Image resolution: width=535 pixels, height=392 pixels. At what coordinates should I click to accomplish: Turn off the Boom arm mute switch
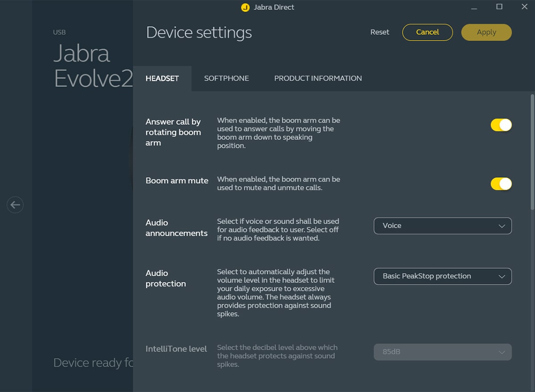(x=501, y=184)
